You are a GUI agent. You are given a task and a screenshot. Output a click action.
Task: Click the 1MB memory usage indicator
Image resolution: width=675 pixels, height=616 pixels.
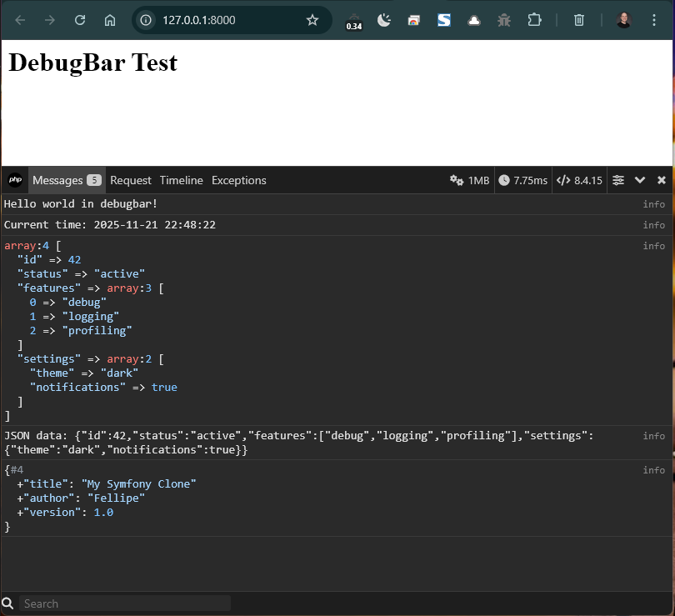coord(469,180)
